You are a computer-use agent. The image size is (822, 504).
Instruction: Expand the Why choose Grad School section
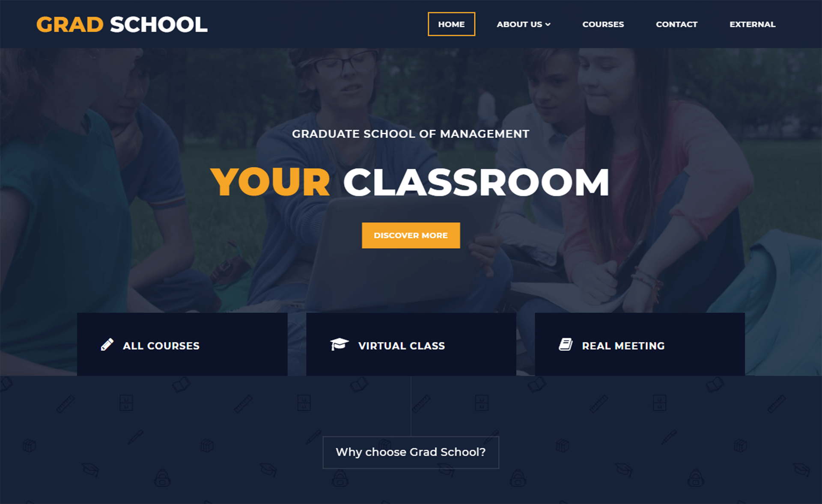(411, 454)
